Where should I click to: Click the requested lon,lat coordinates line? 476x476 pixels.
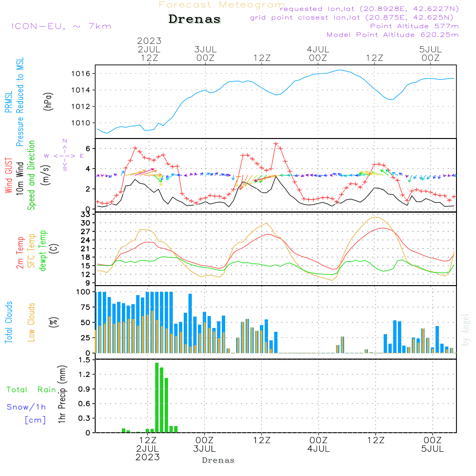(369, 9)
